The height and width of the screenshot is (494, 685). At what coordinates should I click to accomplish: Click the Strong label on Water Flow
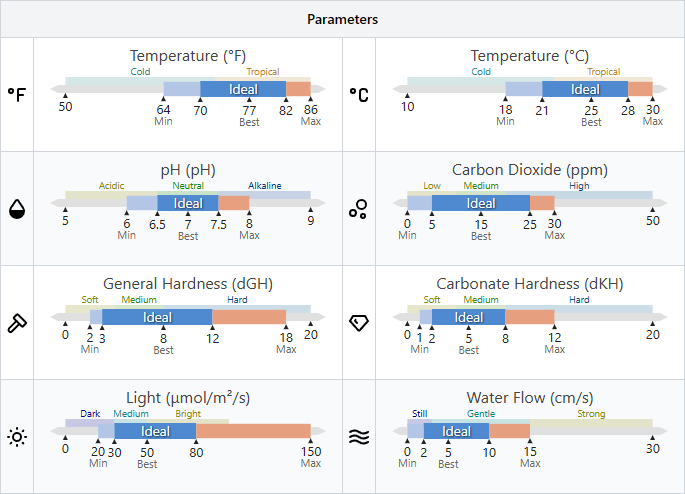point(591,414)
